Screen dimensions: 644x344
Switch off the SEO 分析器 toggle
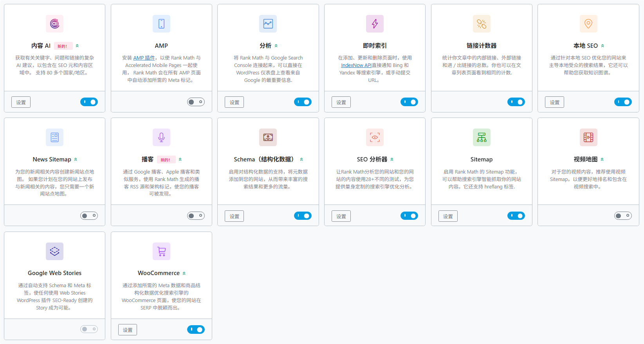[409, 215]
